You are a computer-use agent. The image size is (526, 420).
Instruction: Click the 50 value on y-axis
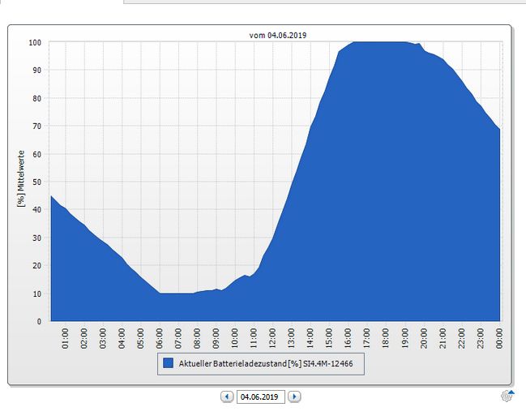(x=37, y=182)
